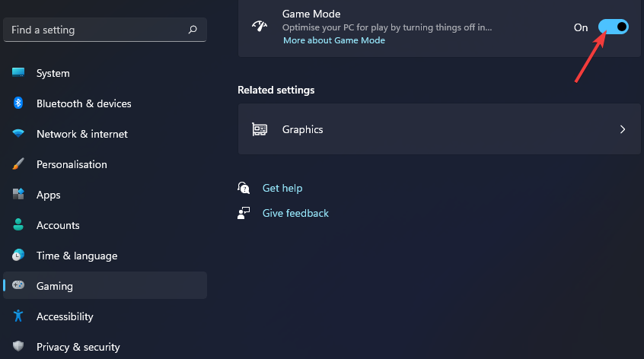Viewport: 644px width, 359px height.
Task: Expand Graphics settings via chevron arrow
Action: pyautogui.click(x=623, y=129)
